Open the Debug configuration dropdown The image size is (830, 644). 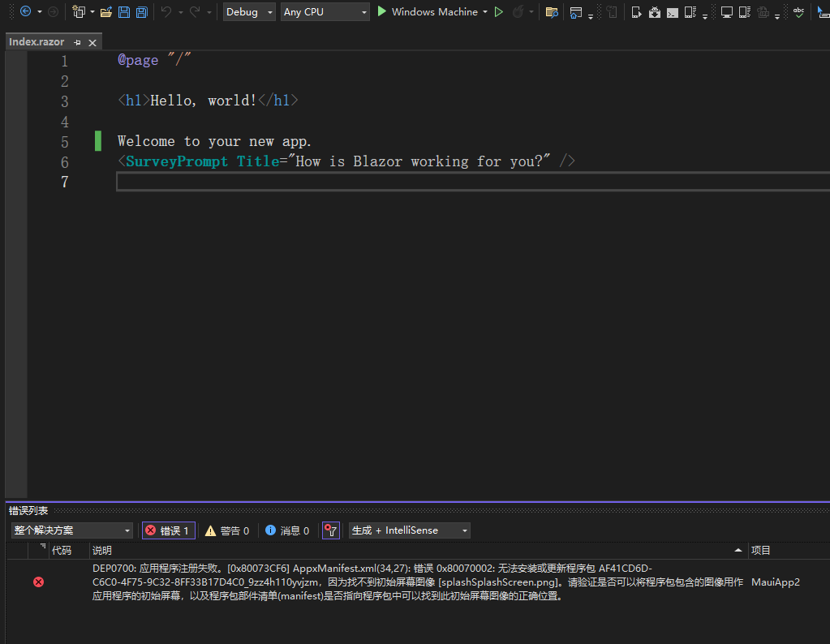[249, 11]
